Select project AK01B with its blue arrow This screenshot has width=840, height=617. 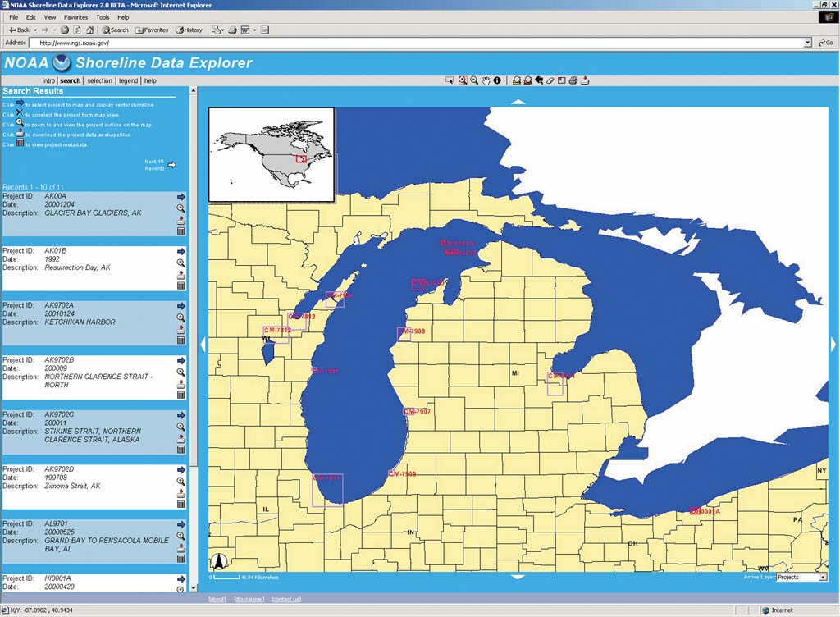pos(181,251)
